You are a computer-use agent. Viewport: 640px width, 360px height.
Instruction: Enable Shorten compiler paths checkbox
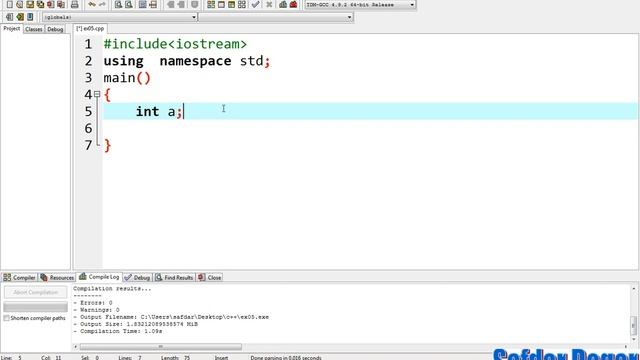(7, 318)
